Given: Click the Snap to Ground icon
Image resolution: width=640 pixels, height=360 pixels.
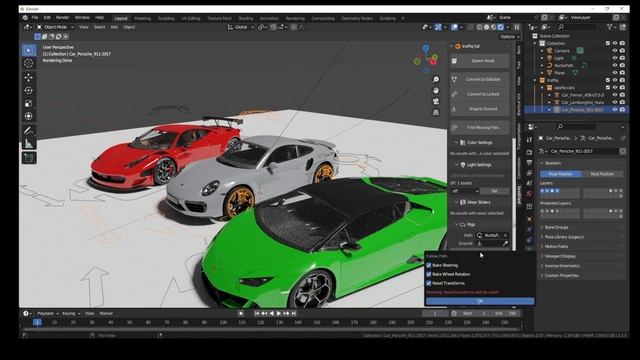Looking at the screenshot, I should point(454,109).
